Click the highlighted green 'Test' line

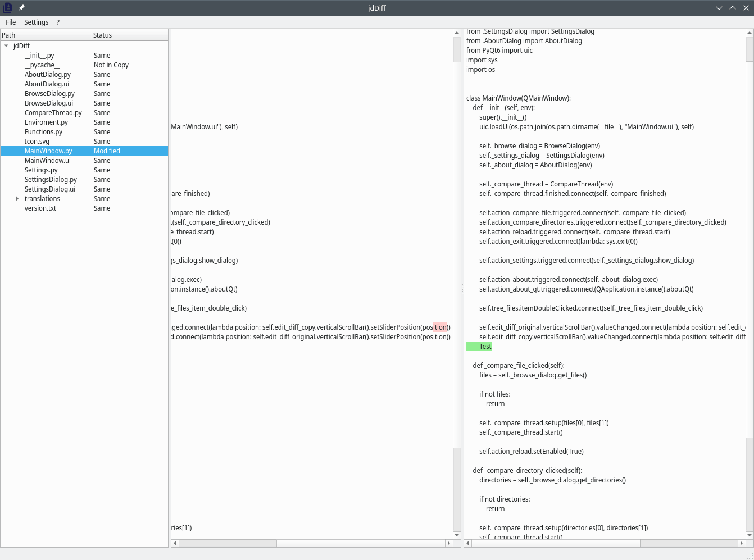[x=479, y=347]
